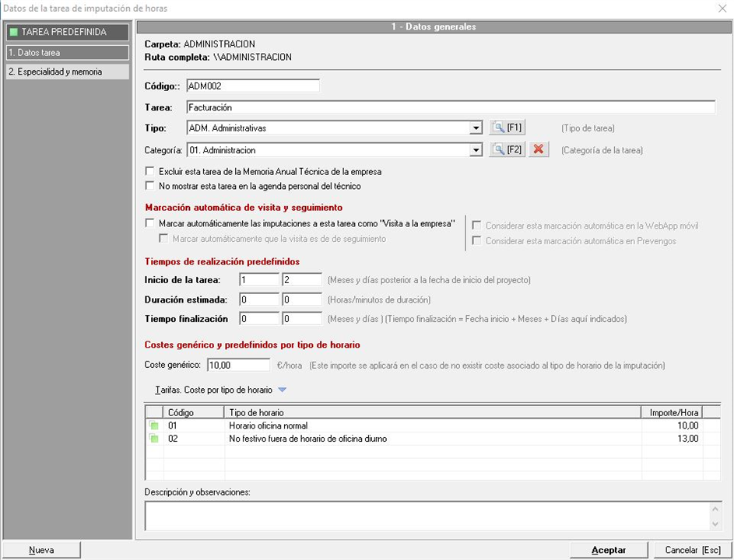Image resolution: width=734 pixels, height=560 pixels.
Task: Click the description scrollbar down arrow
Action: tap(715, 524)
